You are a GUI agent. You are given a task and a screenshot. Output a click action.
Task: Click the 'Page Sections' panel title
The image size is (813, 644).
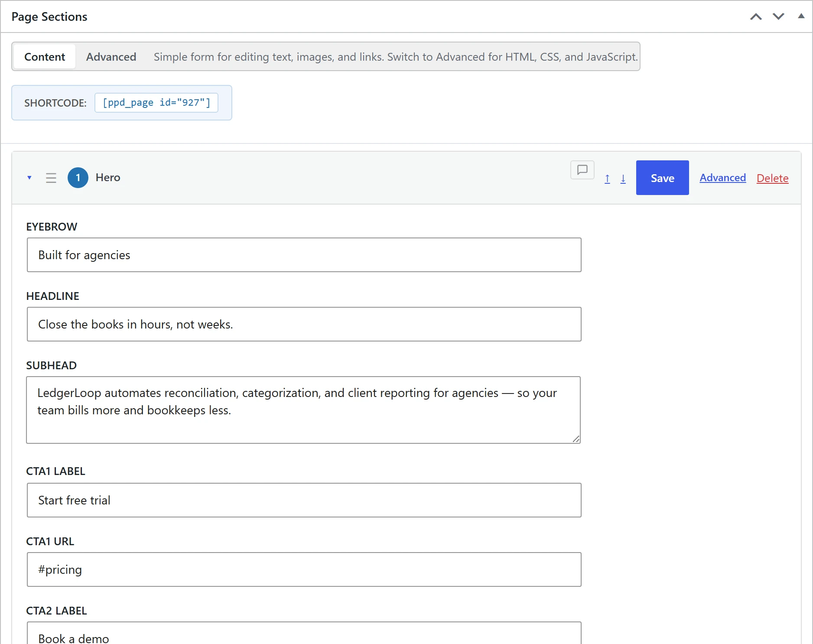49,16
